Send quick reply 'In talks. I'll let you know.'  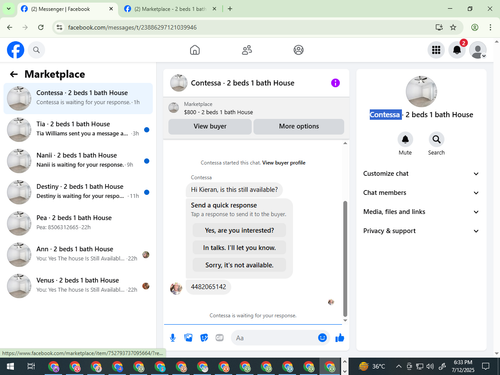tap(239, 248)
